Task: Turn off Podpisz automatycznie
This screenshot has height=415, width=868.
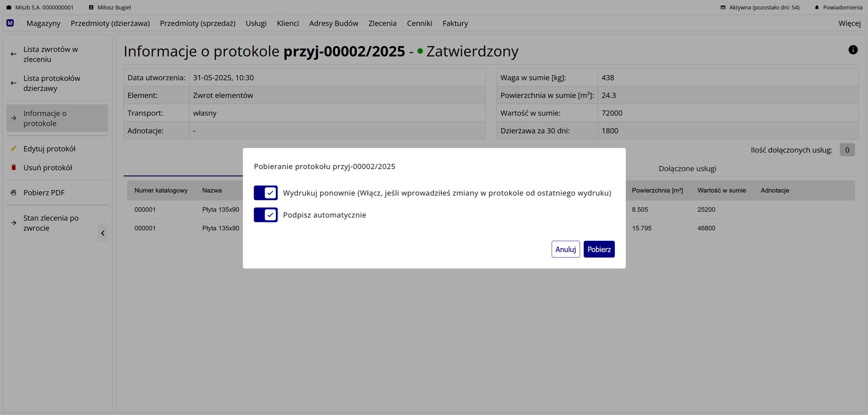Action: coord(265,215)
